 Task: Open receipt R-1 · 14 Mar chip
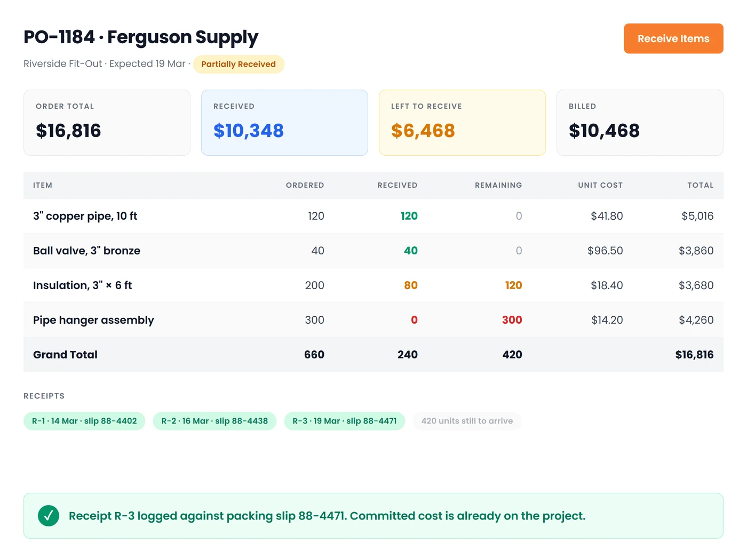84,421
